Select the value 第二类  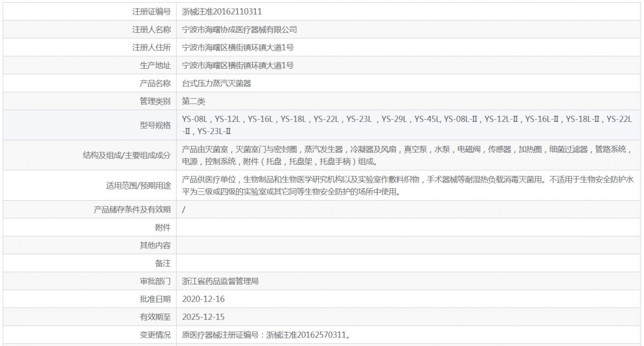tap(194, 101)
